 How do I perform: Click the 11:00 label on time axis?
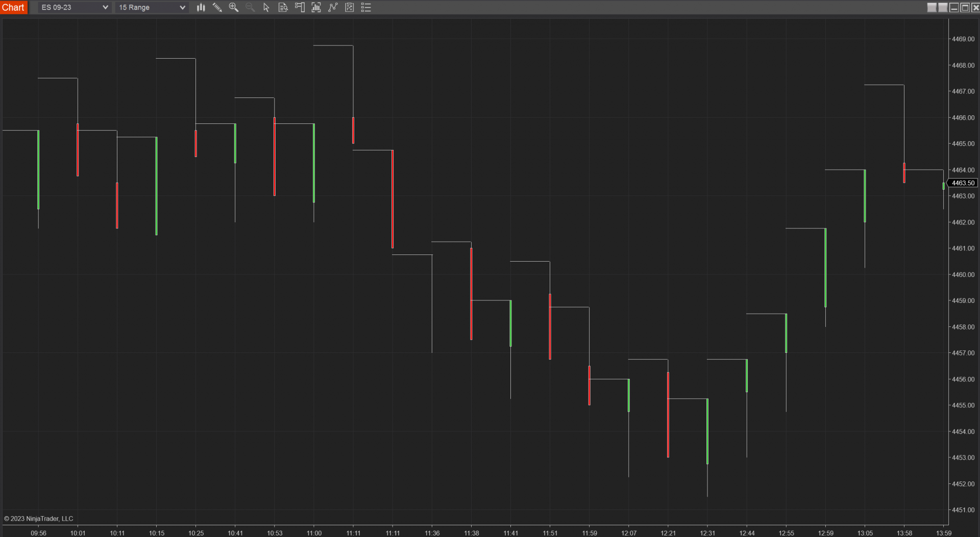coord(314,533)
